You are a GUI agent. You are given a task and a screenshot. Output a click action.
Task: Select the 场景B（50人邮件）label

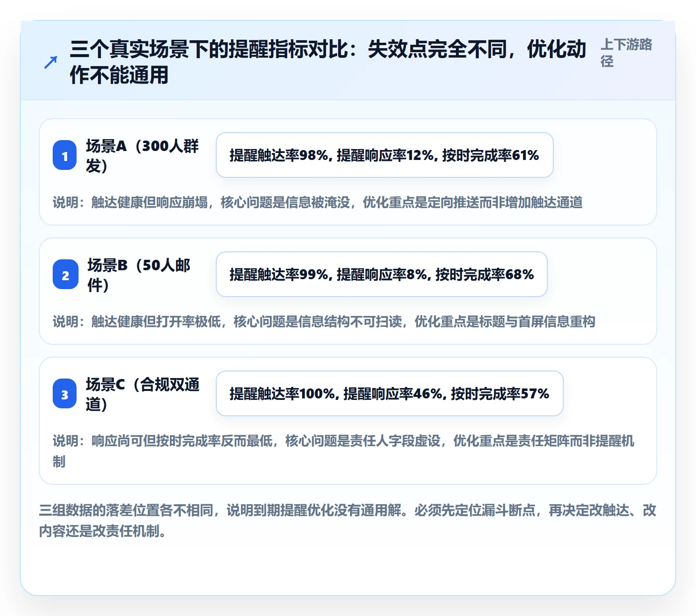pyautogui.click(x=139, y=275)
